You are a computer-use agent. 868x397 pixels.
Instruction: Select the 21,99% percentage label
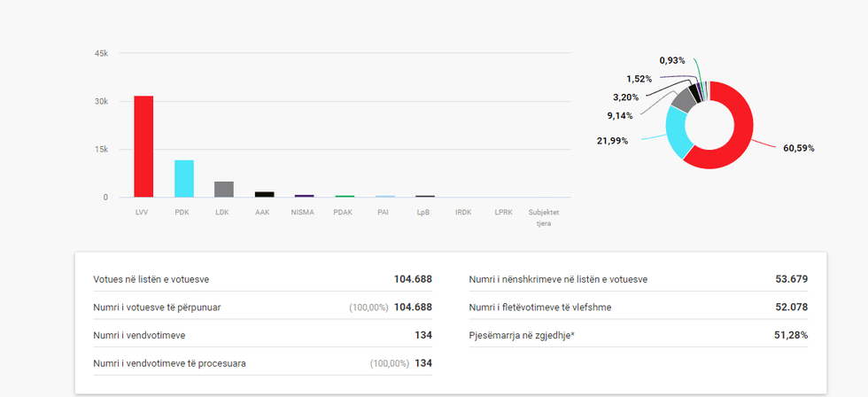pos(612,142)
